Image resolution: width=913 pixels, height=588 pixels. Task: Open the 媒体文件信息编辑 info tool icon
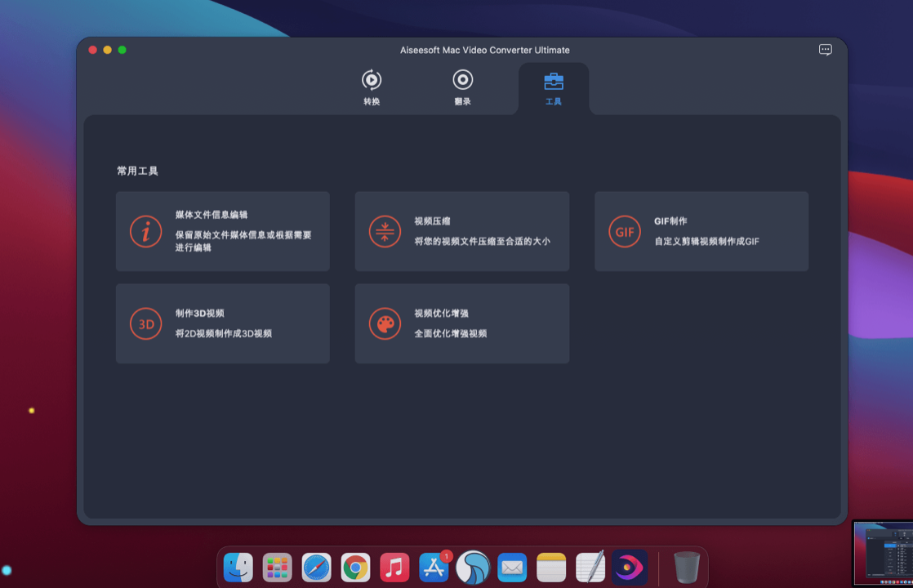tap(145, 231)
